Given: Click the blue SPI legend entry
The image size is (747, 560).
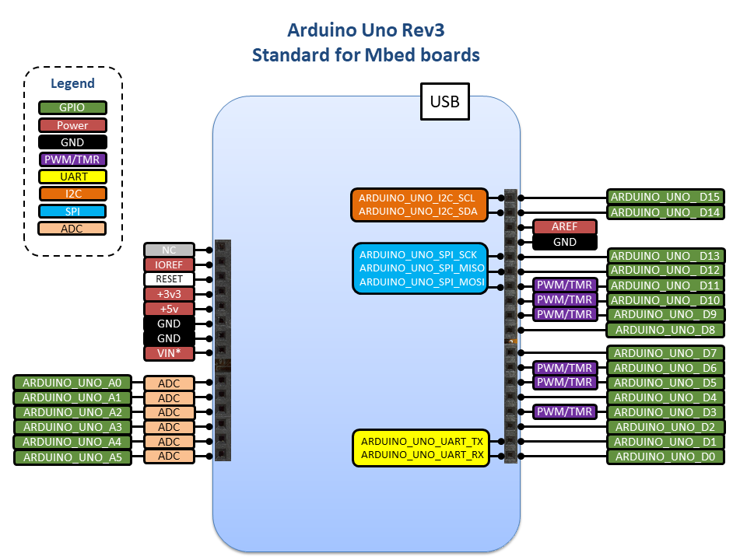Looking at the screenshot, I should pyautogui.click(x=72, y=212).
